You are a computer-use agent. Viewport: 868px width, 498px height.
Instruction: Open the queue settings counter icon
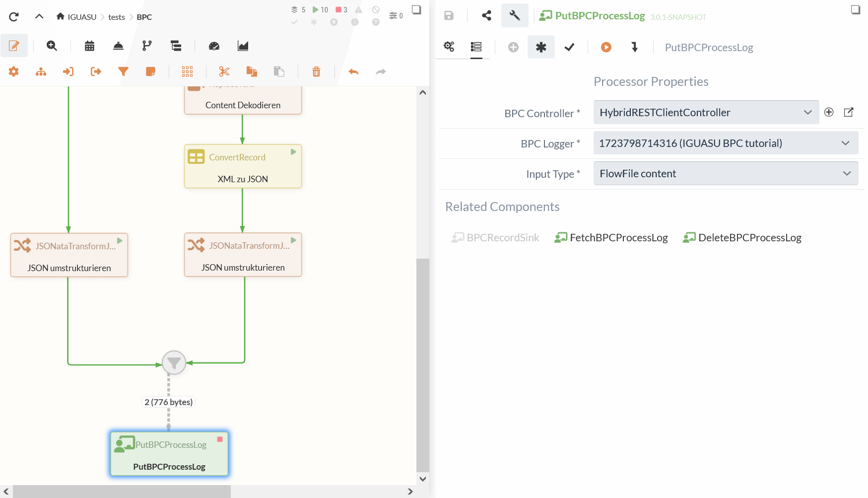click(x=396, y=16)
